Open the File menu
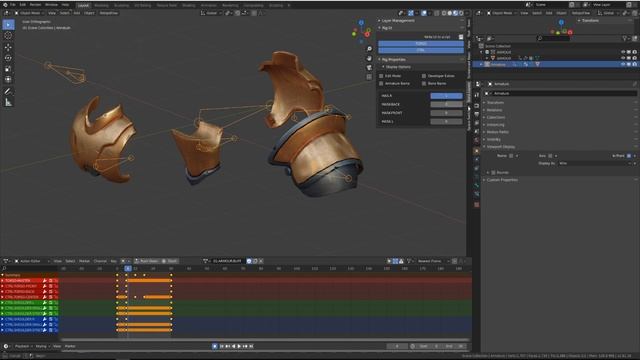The image size is (640, 360). click(x=13, y=4)
